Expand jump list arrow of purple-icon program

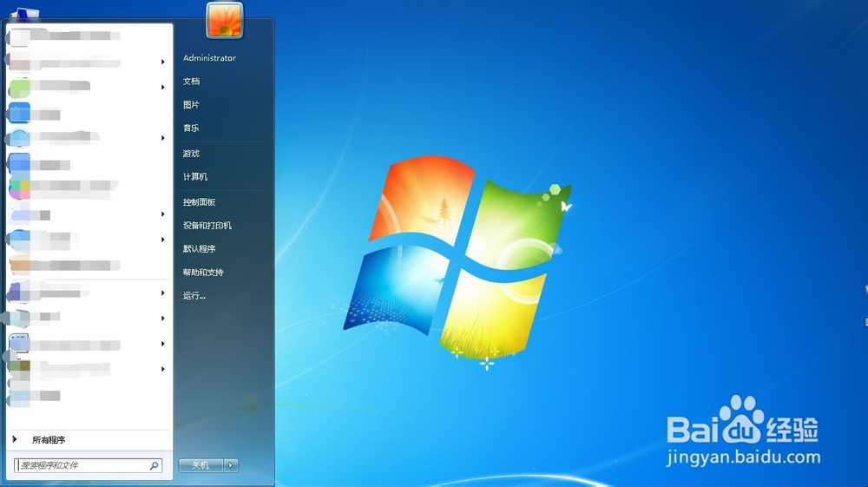point(163,293)
